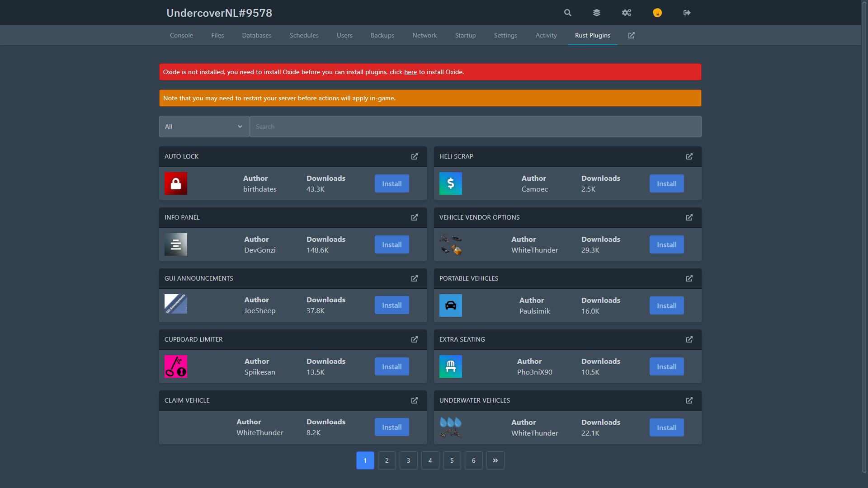Screen dimensions: 868x488
Task: Open the Startup tab
Action: (465, 35)
